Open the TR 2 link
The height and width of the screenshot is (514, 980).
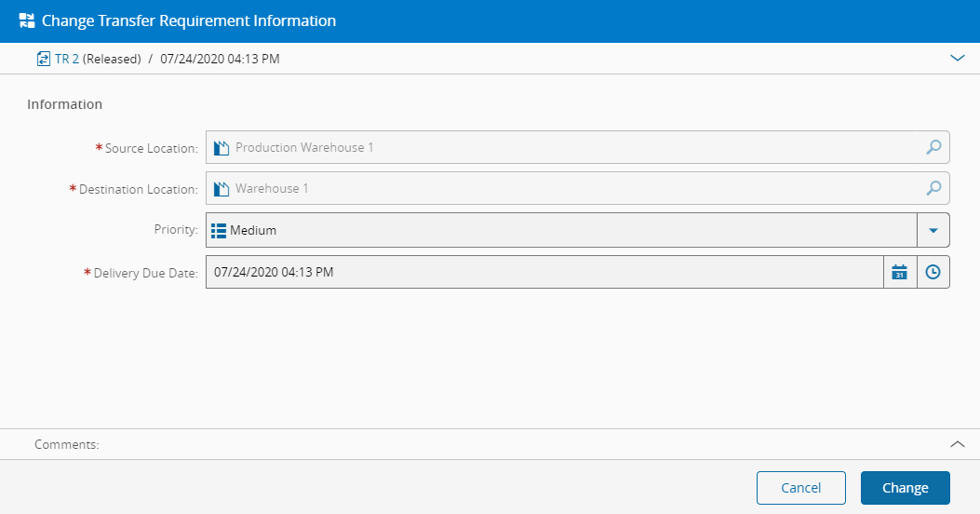(x=67, y=59)
